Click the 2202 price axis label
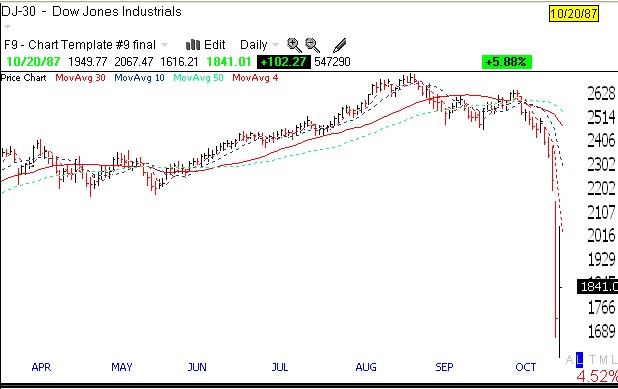618x389 pixels. [x=601, y=188]
